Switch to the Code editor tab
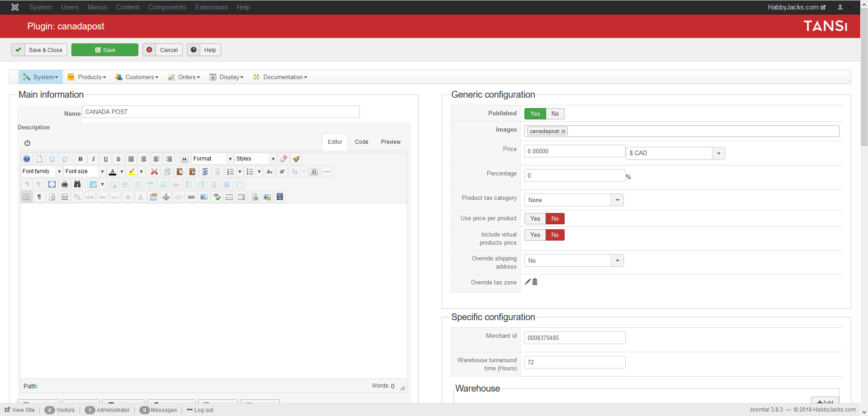 (361, 142)
